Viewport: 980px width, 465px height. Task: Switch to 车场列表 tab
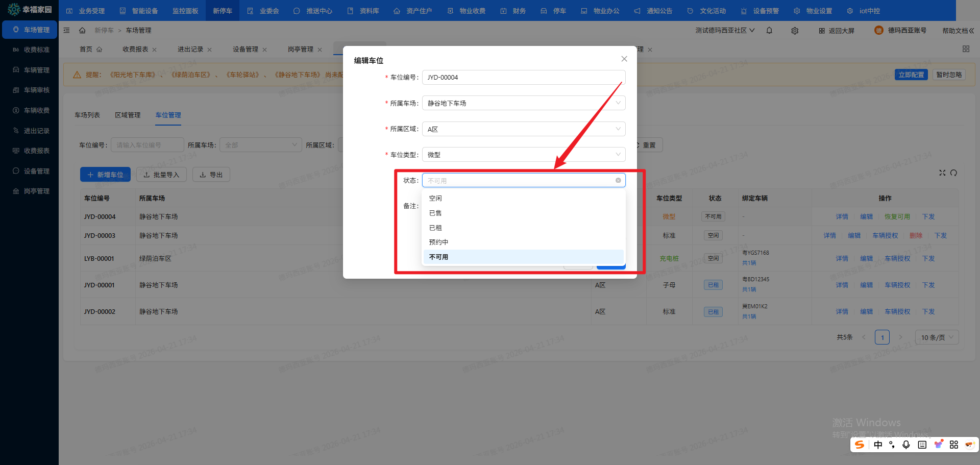pyautogui.click(x=87, y=115)
